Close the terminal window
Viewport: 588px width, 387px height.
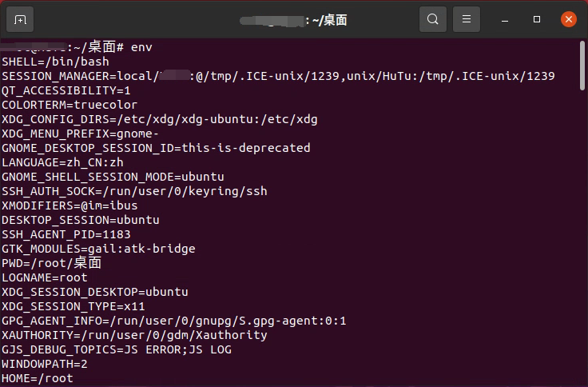pyautogui.click(x=568, y=19)
